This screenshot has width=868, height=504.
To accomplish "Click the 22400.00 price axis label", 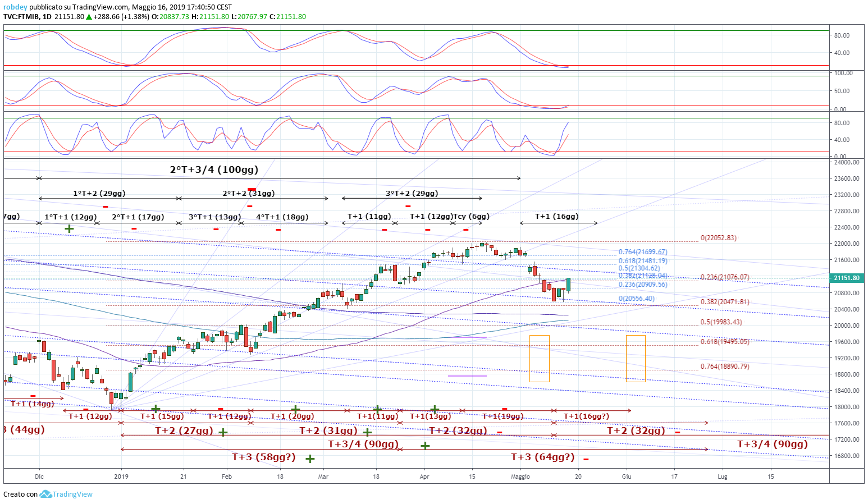I will [847, 227].
